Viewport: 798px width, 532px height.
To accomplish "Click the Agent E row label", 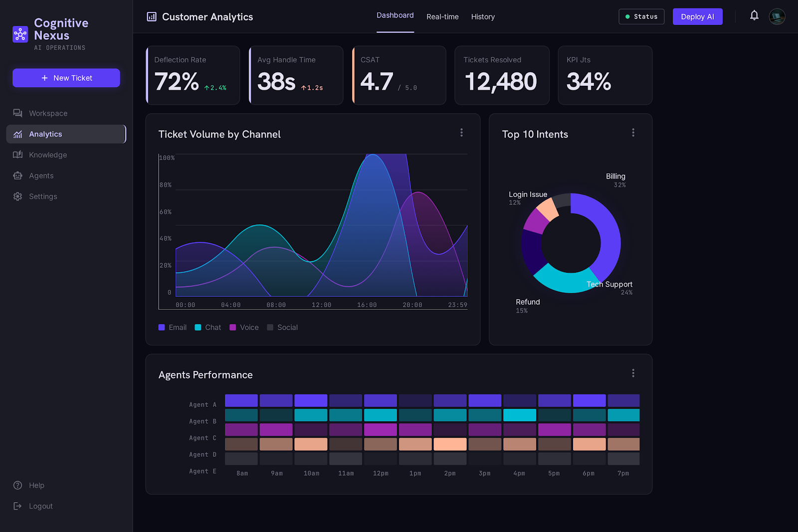I will (202, 471).
